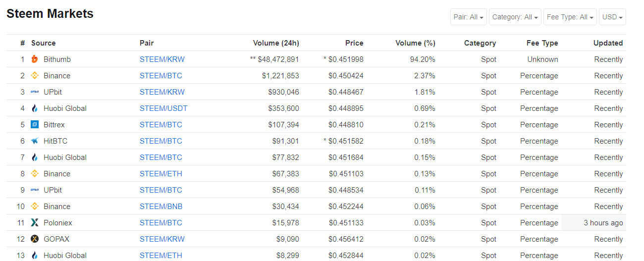Open the Category: All filter dropdown
Screen dimensions: 644x261
tap(515, 17)
